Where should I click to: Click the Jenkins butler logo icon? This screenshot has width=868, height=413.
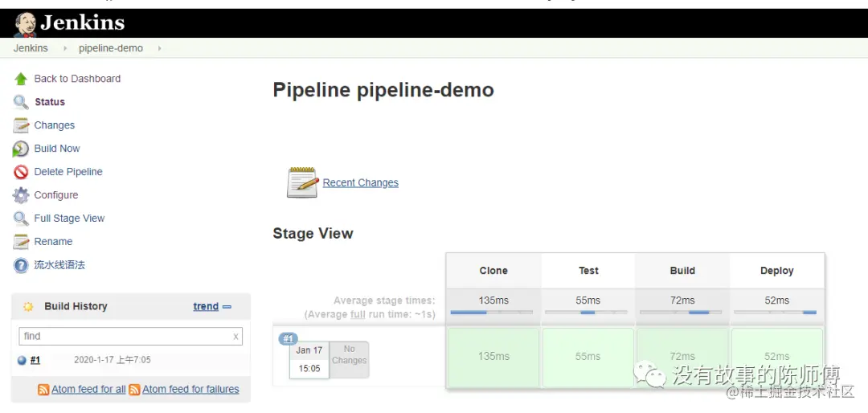pyautogui.click(x=25, y=24)
